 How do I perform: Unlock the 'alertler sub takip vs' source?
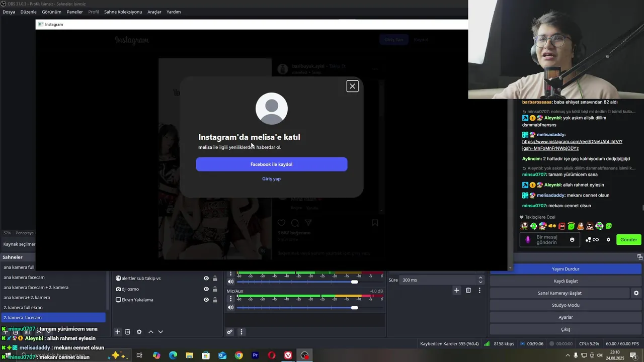pyautogui.click(x=215, y=279)
